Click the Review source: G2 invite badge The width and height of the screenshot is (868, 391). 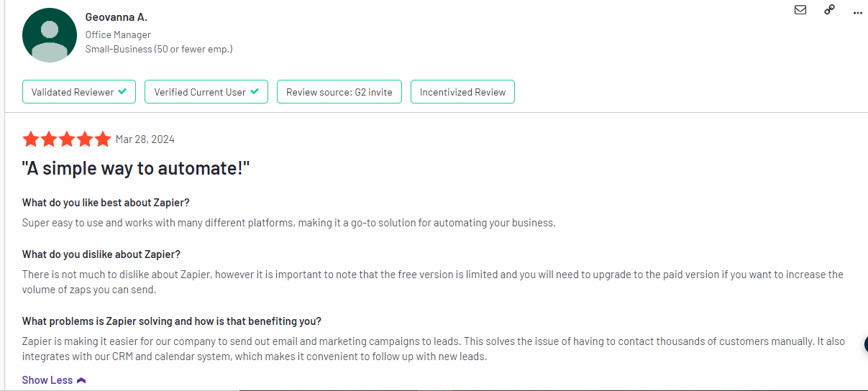(x=339, y=92)
